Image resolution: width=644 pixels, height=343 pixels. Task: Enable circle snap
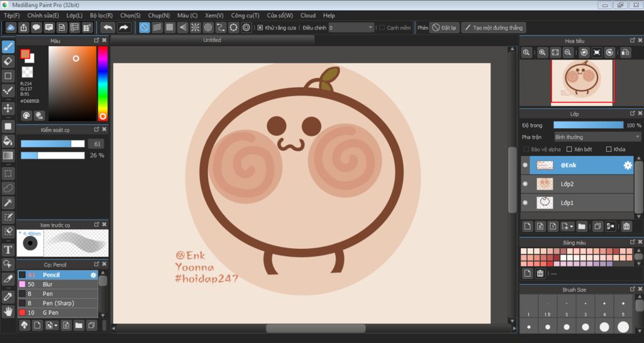(x=208, y=28)
